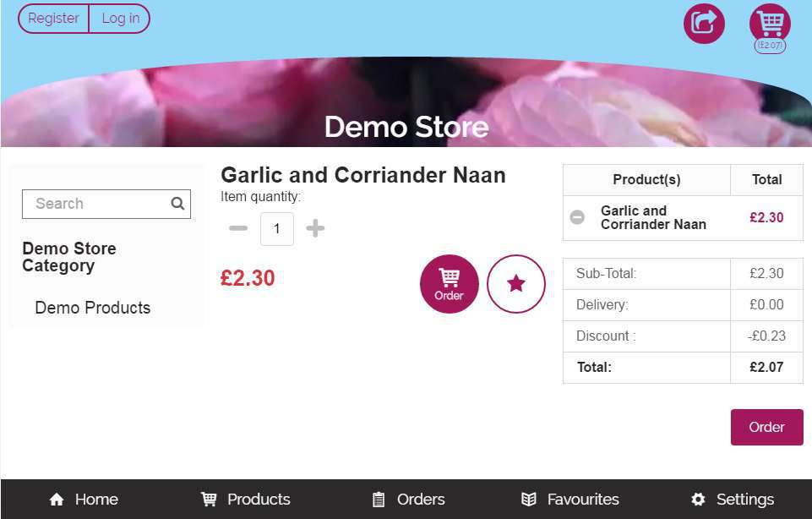This screenshot has width=812, height=519.
Task: Click the Garlic and Corriander Naan basket entry
Action: (x=653, y=217)
